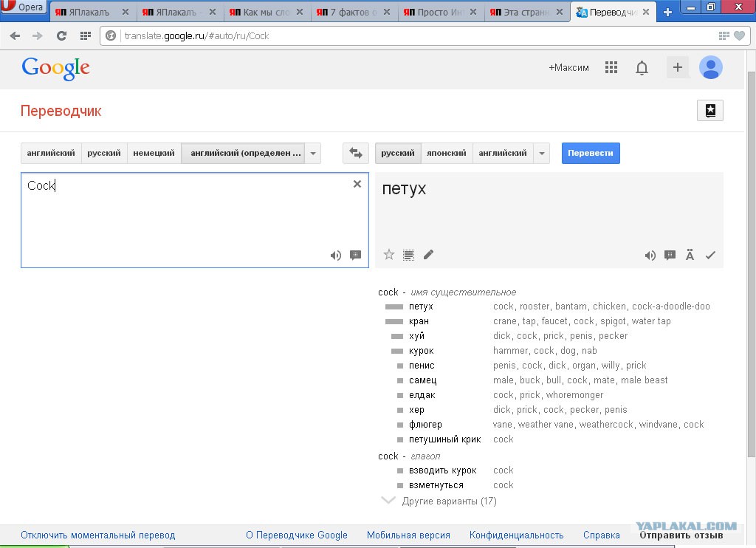
Task: Click the Переводчик heading link
Action: (61, 111)
